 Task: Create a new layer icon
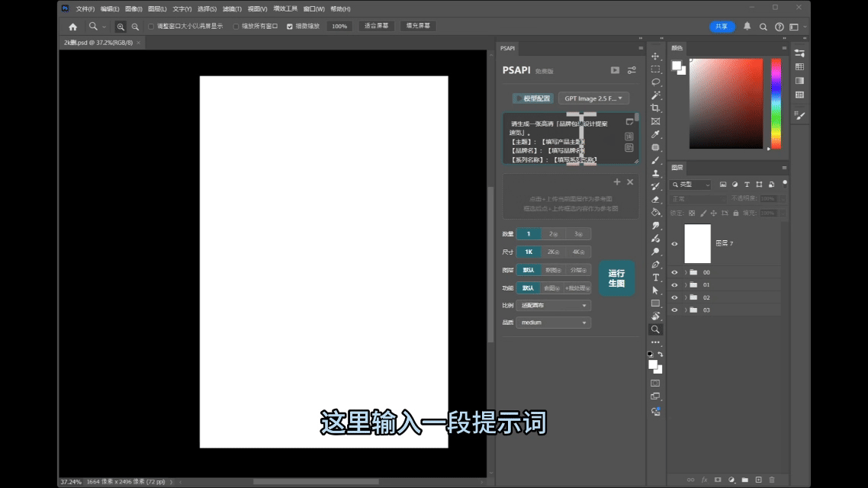(758, 480)
